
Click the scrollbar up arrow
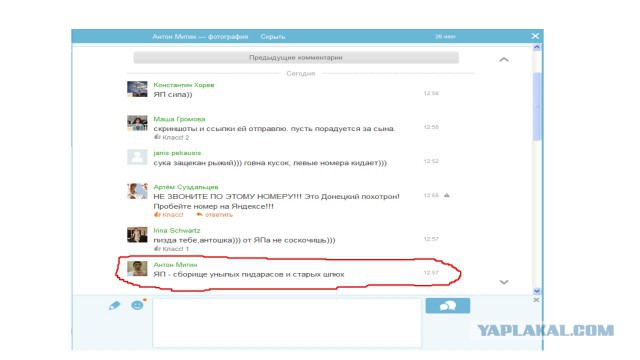point(537,47)
